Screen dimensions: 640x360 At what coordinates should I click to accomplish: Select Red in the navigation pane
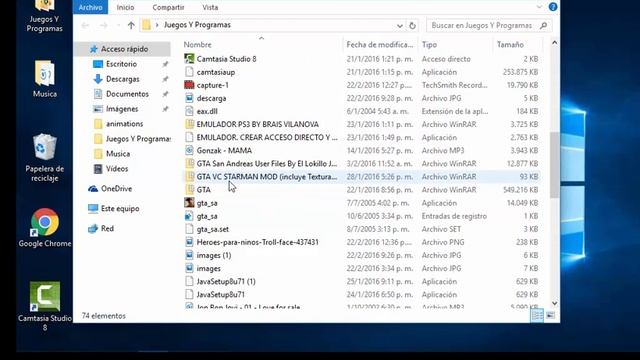[107, 229]
